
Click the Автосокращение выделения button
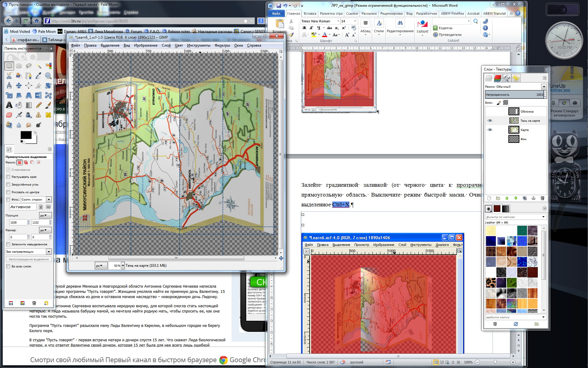click(29, 259)
